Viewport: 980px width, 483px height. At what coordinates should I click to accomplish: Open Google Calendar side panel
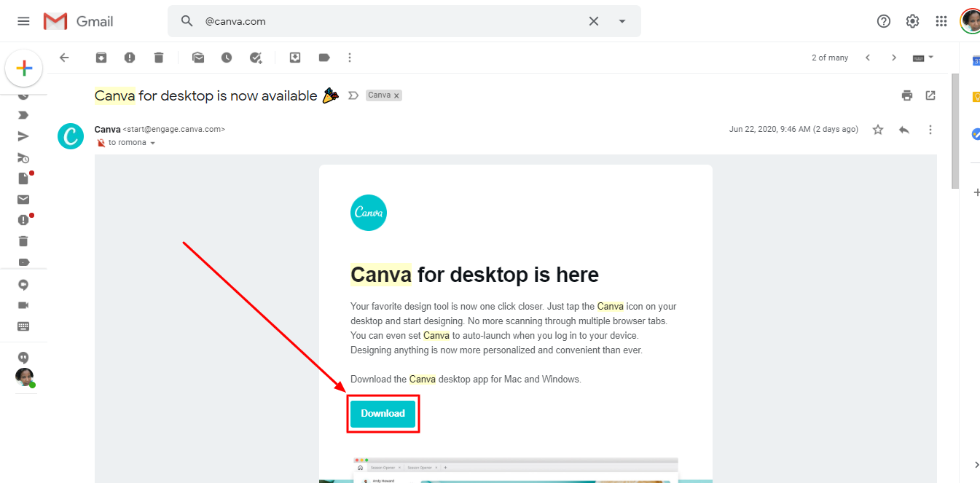[x=976, y=61]
